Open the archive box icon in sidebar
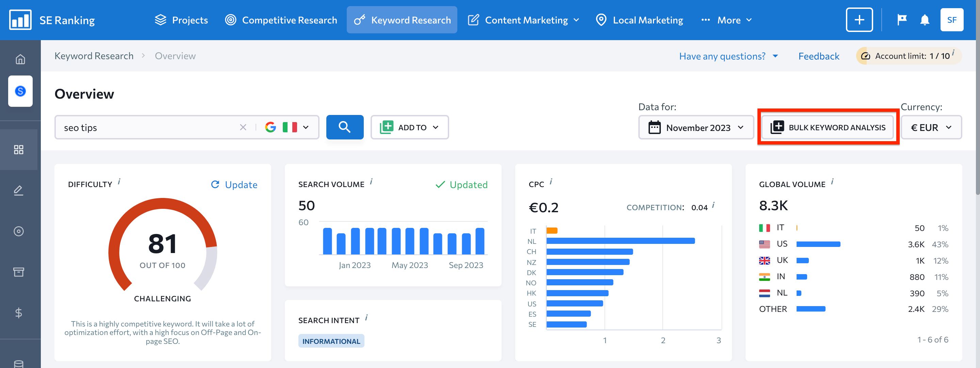This screenshot has height=368, width=980. coord(19,272)
